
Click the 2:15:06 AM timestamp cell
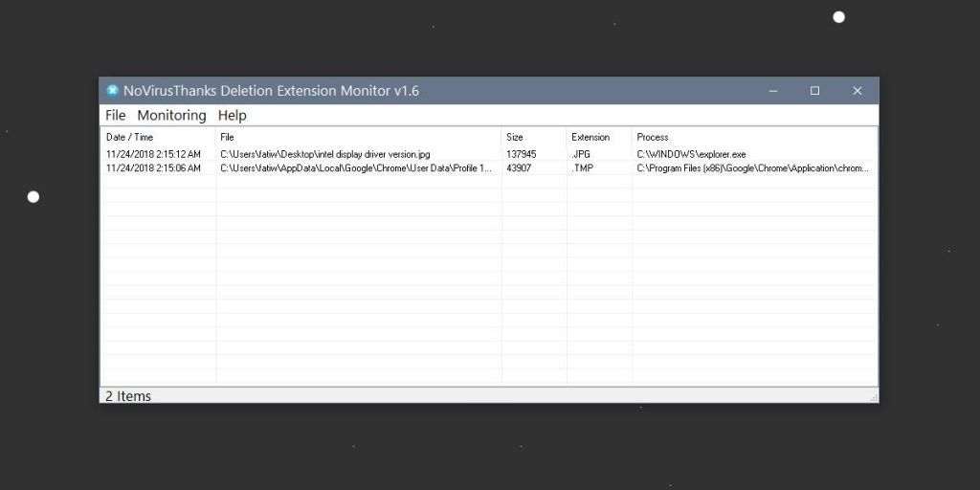[x=153, y=168]
